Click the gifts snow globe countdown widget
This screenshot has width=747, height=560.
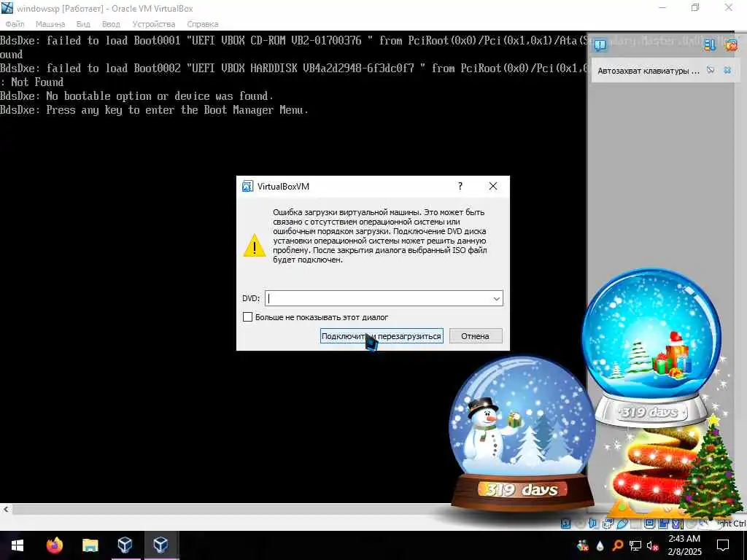(651, 346)
